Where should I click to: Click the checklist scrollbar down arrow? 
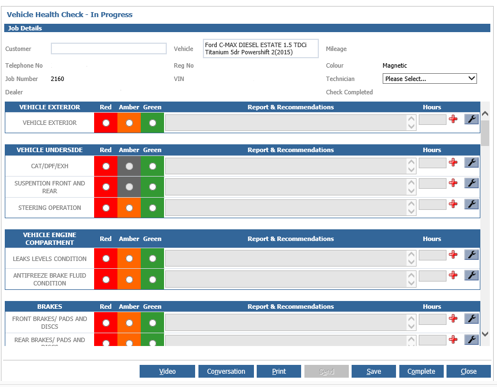(x=485, y=334)
